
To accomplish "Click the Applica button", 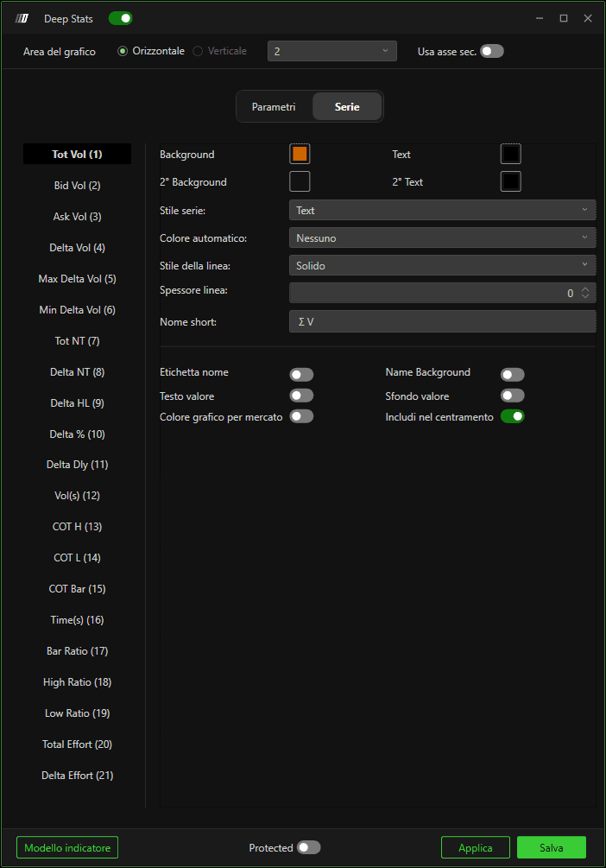I will coord(476,847).
